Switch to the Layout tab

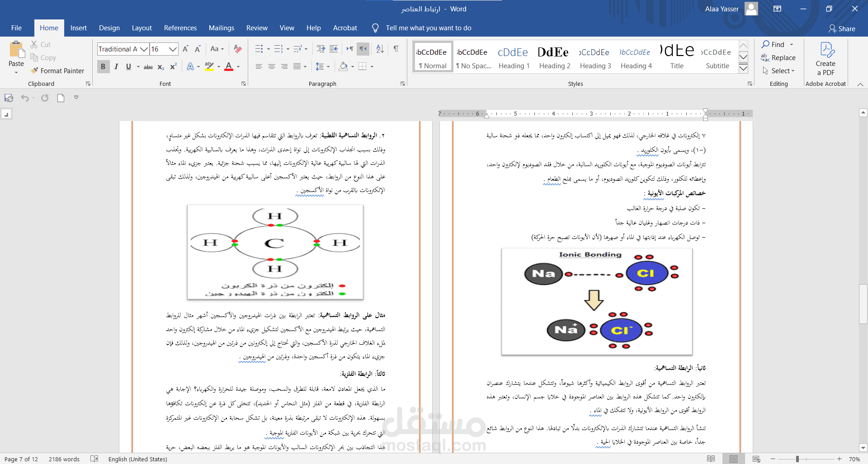click(x=142, y=28)
